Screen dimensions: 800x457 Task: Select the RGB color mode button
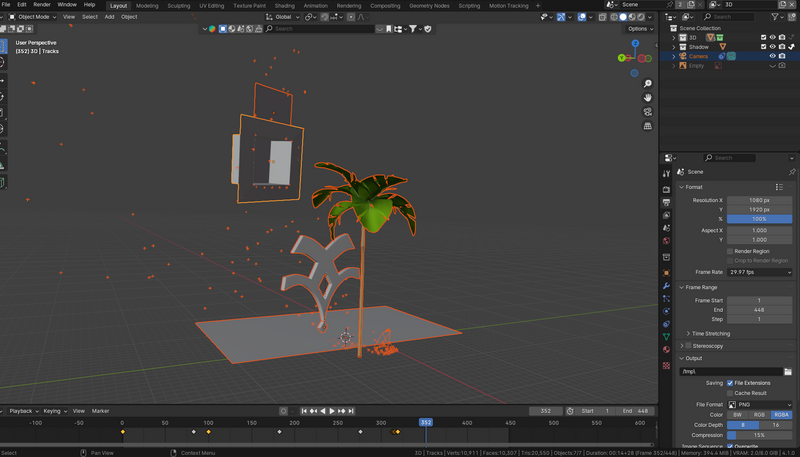click(x=759, y=414)
